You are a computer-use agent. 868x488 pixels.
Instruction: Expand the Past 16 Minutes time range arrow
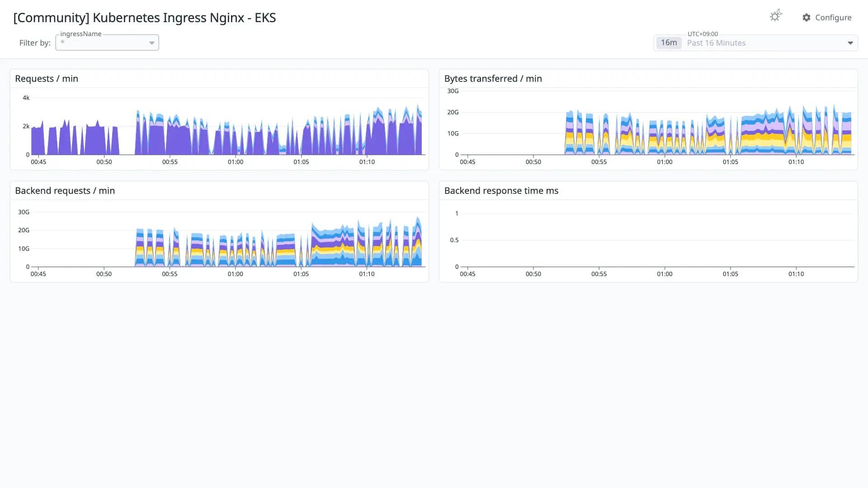[850, 43]
